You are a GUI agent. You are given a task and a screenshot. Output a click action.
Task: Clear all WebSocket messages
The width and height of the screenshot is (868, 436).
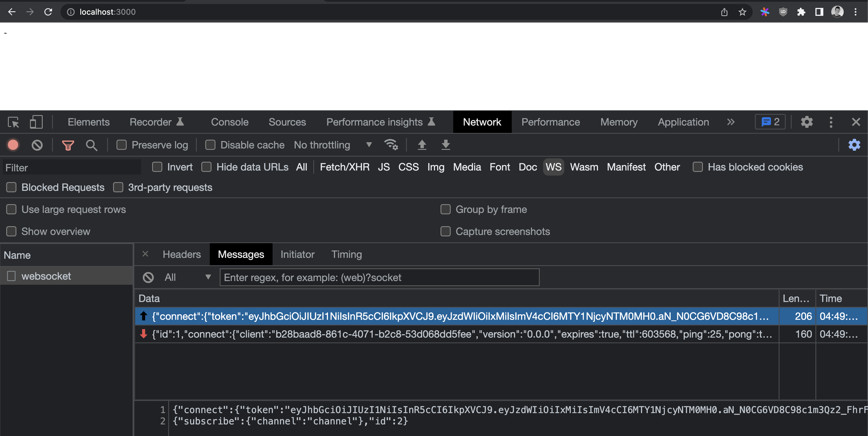coord(148,277)
